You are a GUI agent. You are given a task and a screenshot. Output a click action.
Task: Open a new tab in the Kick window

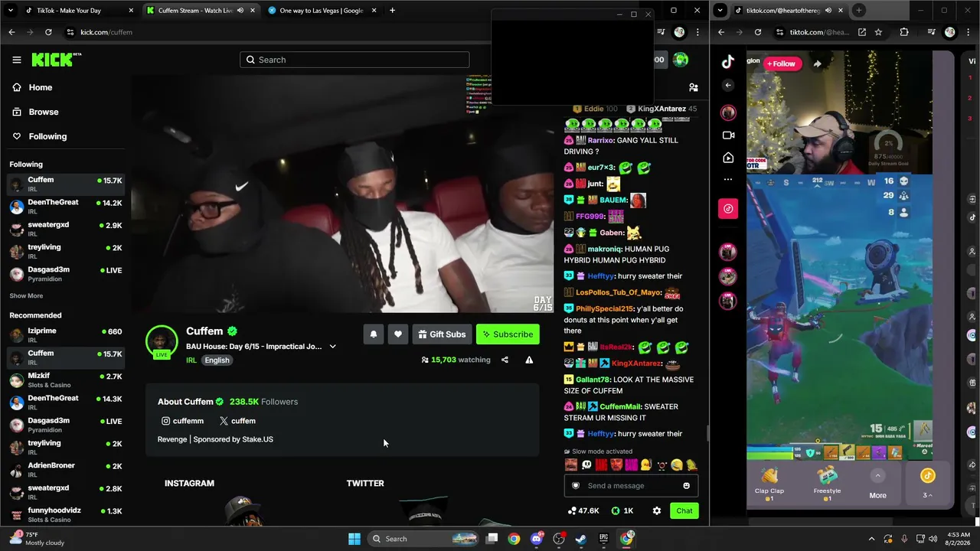pos(392,11)
